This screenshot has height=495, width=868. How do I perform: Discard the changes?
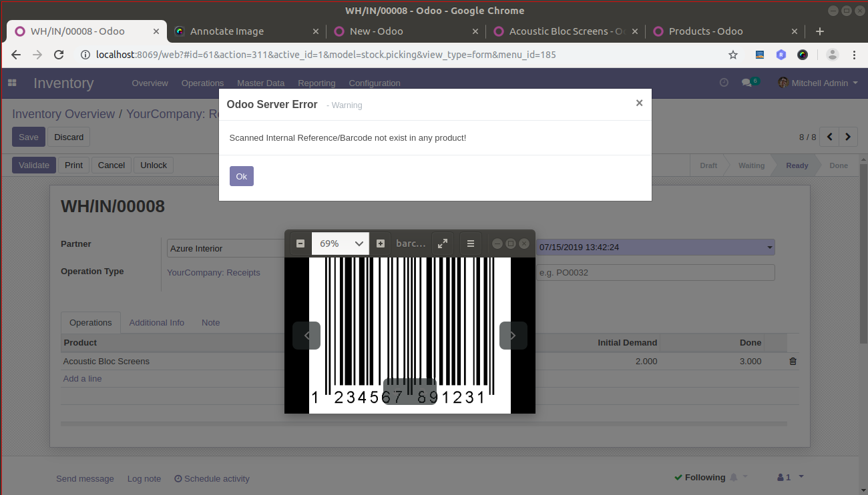click(69, 137)
